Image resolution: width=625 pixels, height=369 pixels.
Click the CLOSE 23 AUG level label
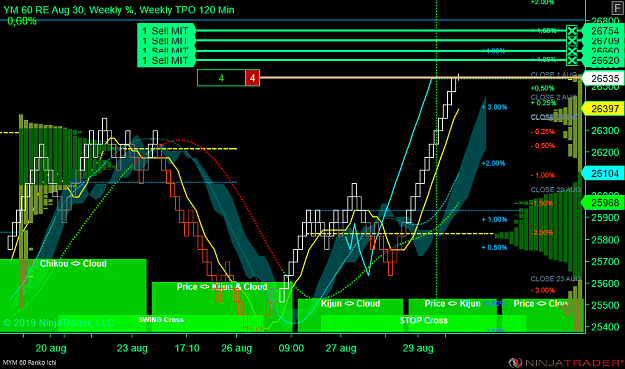point(556,279)
